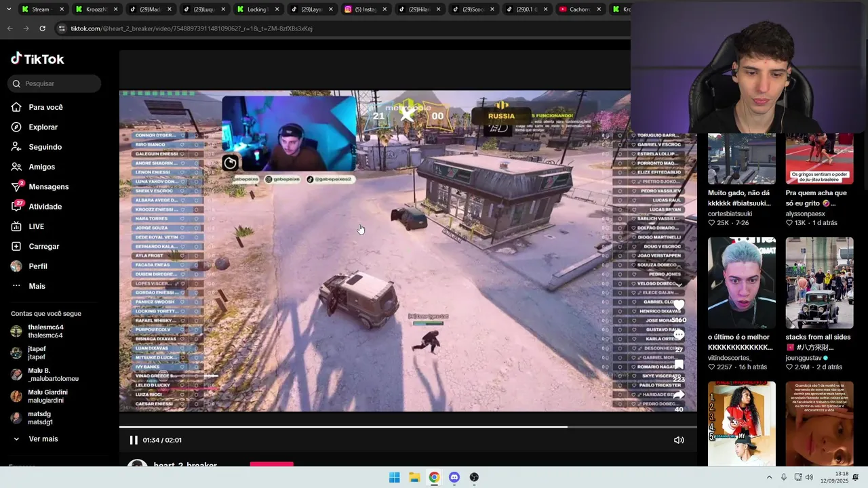Open comments via the speech bubble icon
868x488 pixels.
679,335
